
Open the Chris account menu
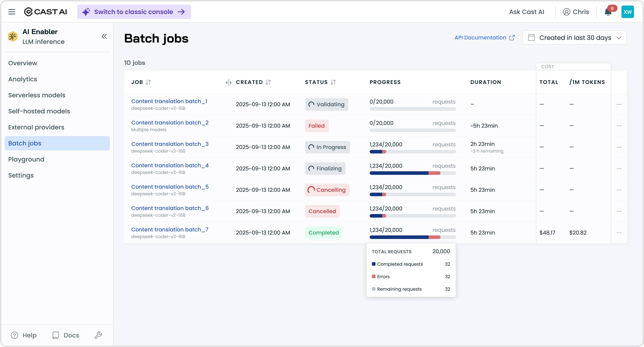576,12
